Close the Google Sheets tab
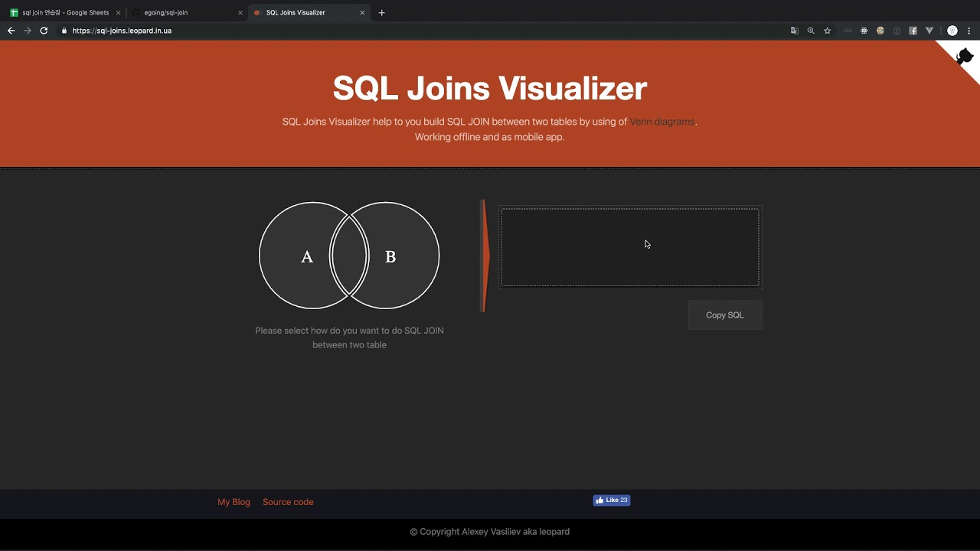The image size is (980, 551). (119, 12)
